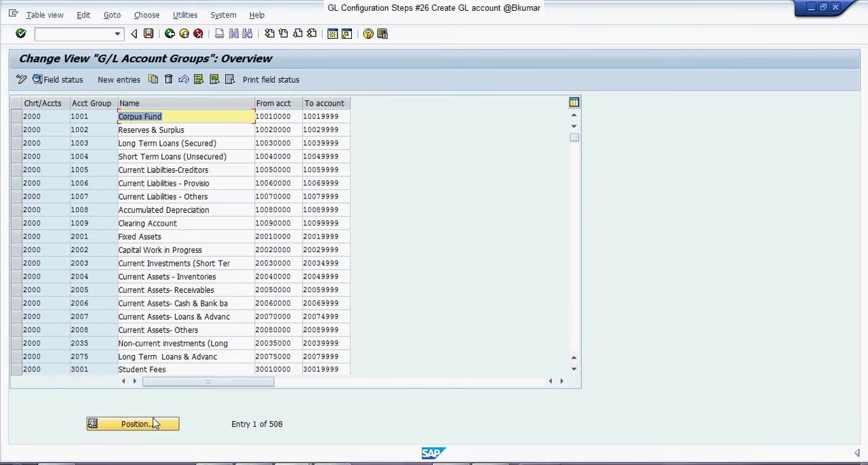Screen dimensions: 868x465
Task: Click the Copy As icon
Action: pyautogui.click(x=153, y=79)
